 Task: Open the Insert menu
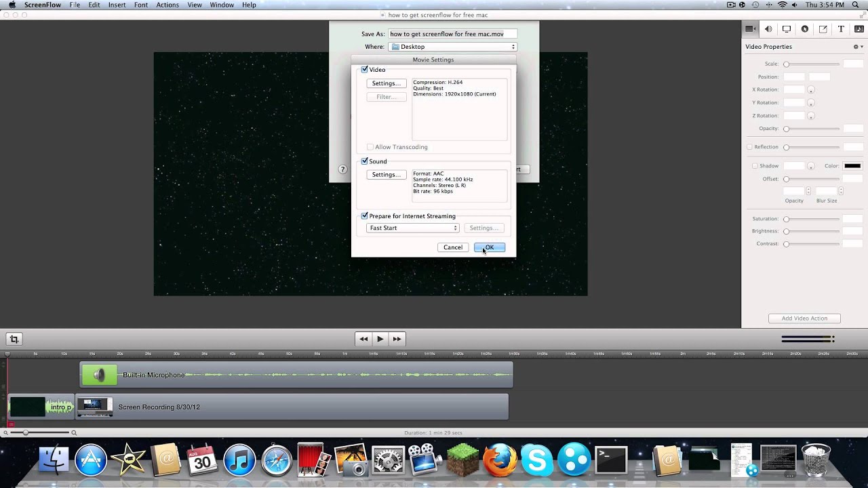coord(117,5)
